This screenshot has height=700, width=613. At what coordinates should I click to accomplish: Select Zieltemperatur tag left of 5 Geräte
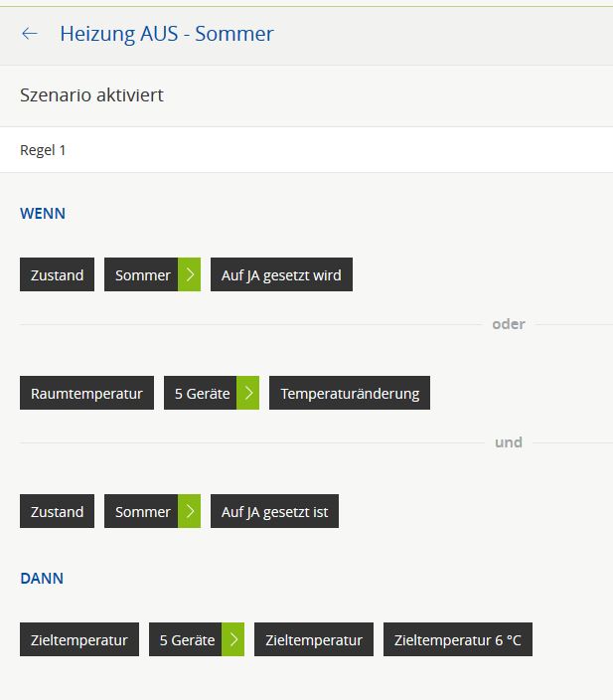79,640
